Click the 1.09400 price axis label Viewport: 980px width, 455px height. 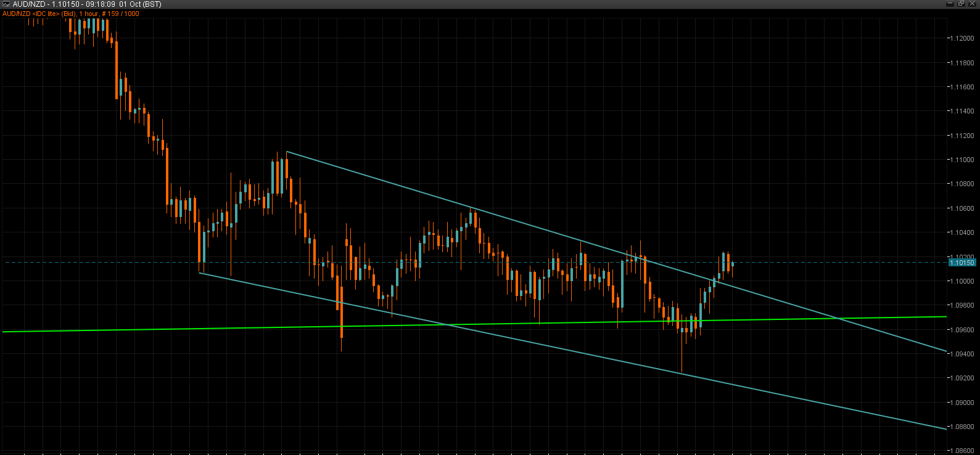962,354
